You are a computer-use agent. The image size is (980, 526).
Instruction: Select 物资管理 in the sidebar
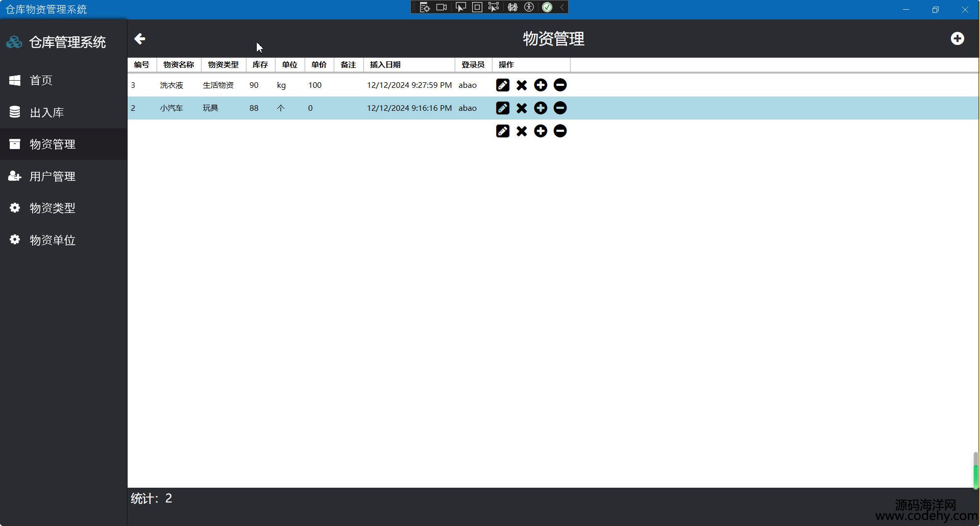click(x=63, y=144)
